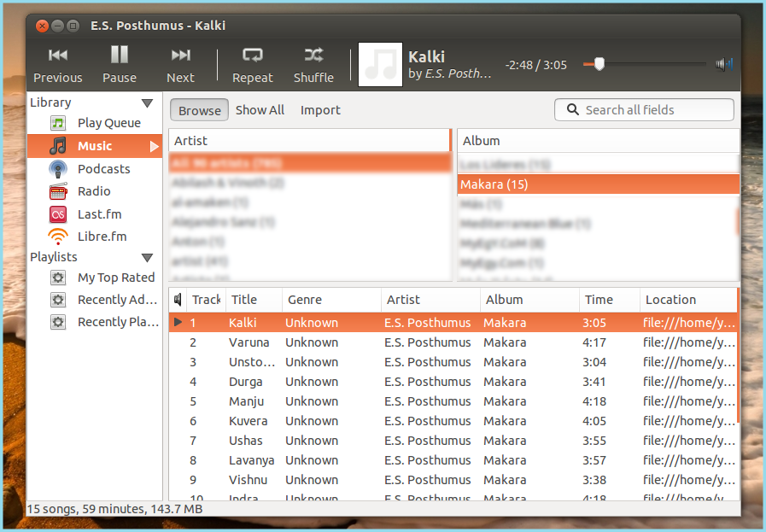
Task: Open Recently Played playlist icon
Action: (x=58, y=322)
